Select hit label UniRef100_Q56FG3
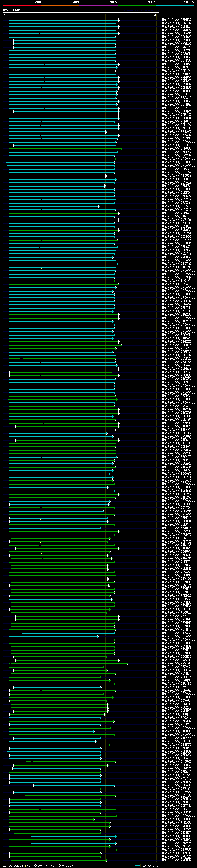197x868 pixels. [177, 352]
